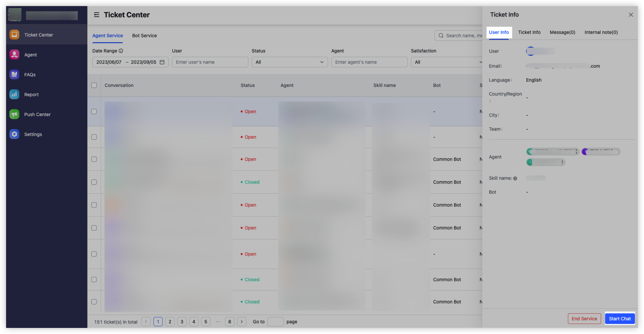The height and width of the screenshot is (334, 644).
Task: Click the Enter agent's name field
Action: (x=369, y=62)
